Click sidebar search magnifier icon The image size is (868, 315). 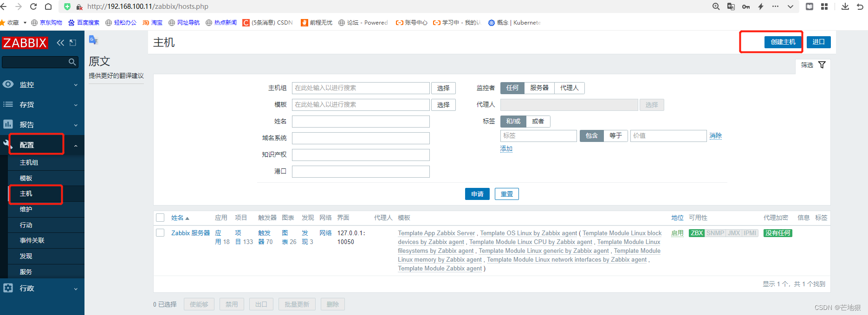coord(72,62)
